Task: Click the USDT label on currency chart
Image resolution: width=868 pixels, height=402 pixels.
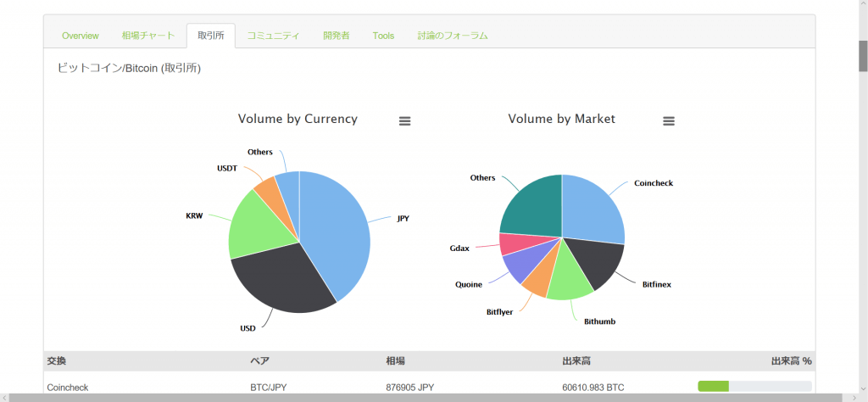Action: 227,168
